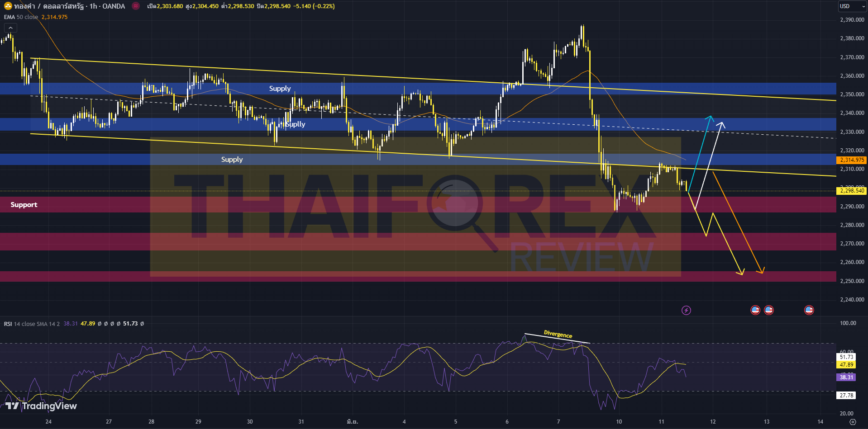Click the 100.00 RSI scale label
This screenshot has height=429, width=868.
click(x=848, y=323)
